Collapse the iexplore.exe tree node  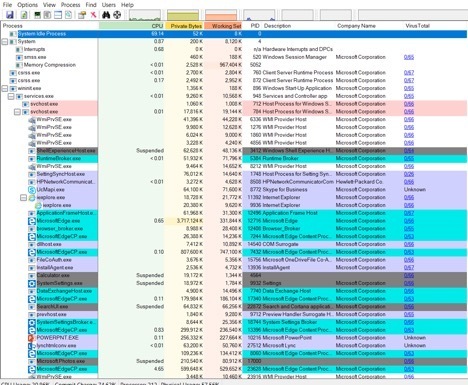23,197
